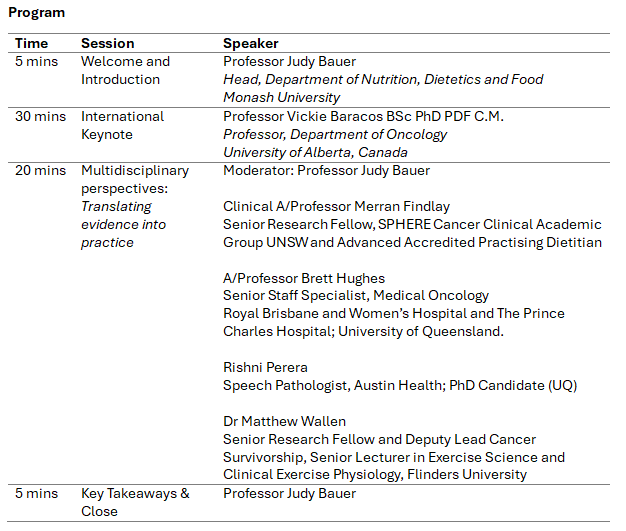Click the 30 mins time cell

click(40, 116)
